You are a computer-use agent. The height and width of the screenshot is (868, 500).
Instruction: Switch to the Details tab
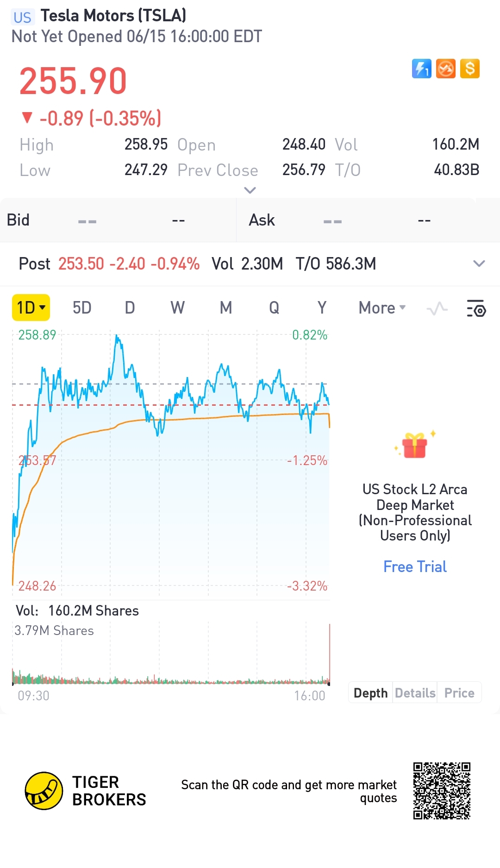pos(415,693)
